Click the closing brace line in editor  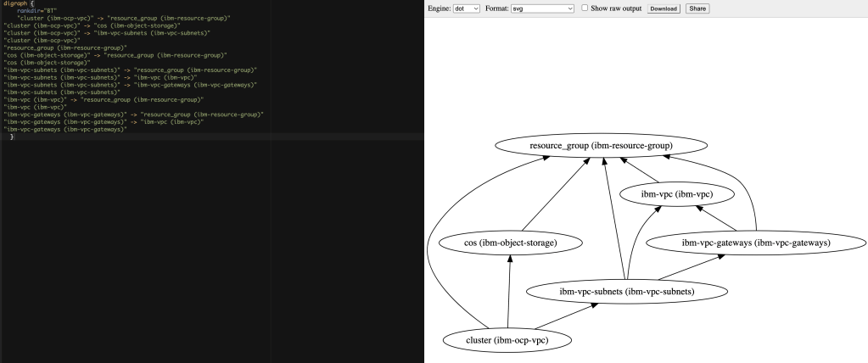coord(11,137)
